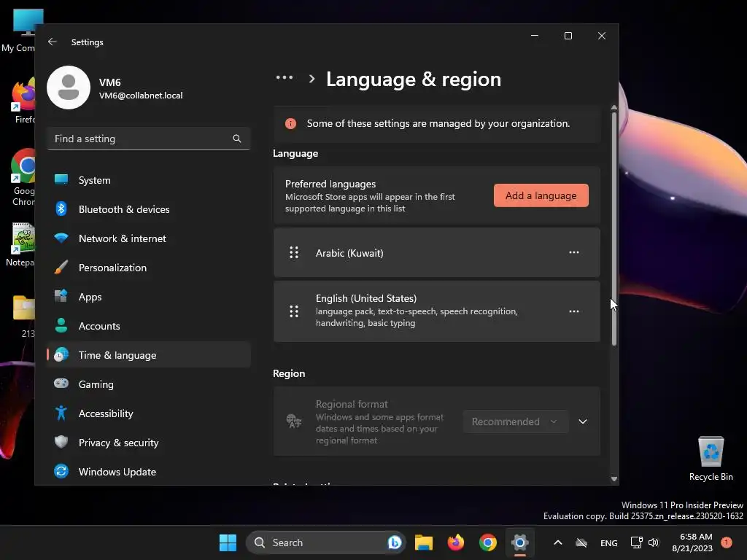Click the taskbar Search box
Screen dimensions: 747x560
click(x=325, y=542)
